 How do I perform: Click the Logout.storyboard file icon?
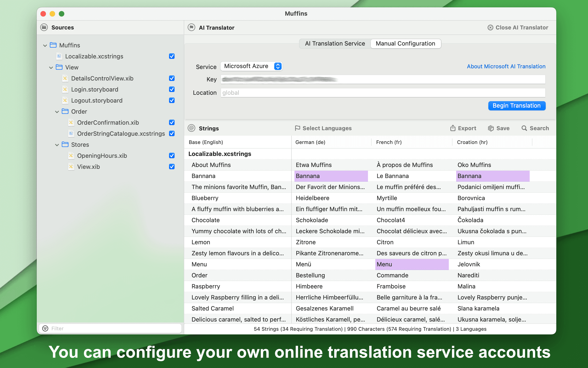pos(65,100)
